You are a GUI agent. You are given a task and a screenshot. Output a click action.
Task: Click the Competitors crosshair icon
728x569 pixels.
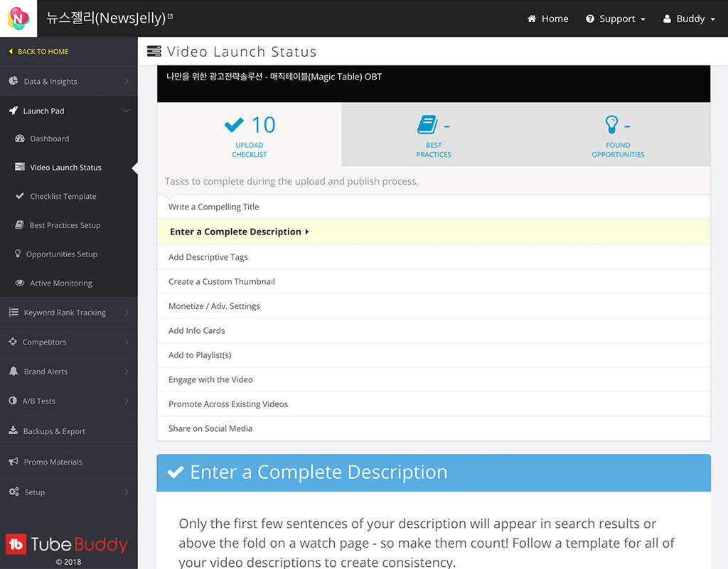(x=13, y=341)
